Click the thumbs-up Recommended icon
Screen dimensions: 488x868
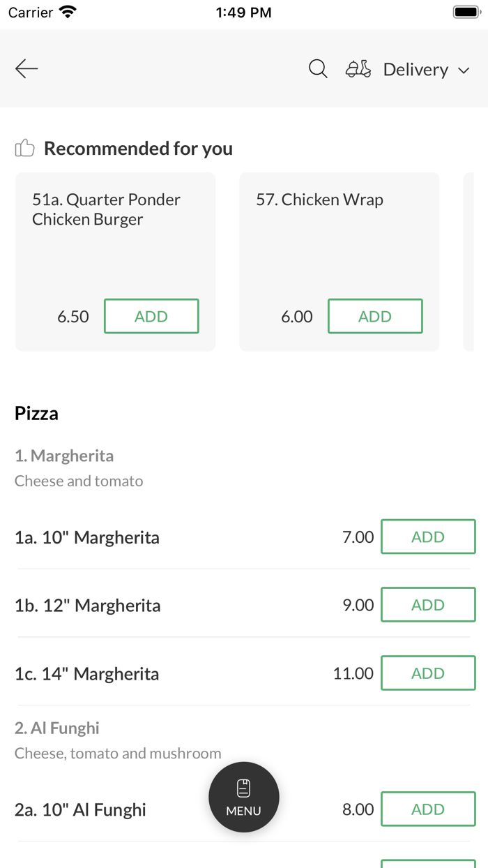(24, 147)
